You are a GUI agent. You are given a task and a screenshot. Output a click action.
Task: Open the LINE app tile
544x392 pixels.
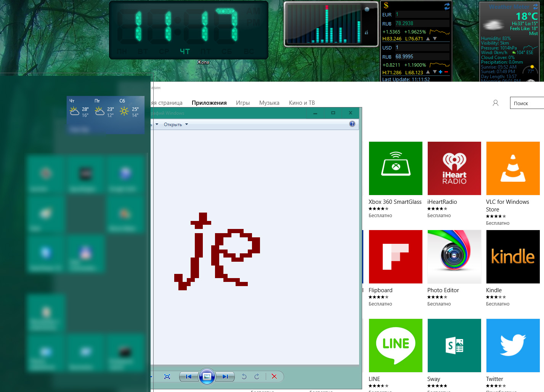(395, 346)
